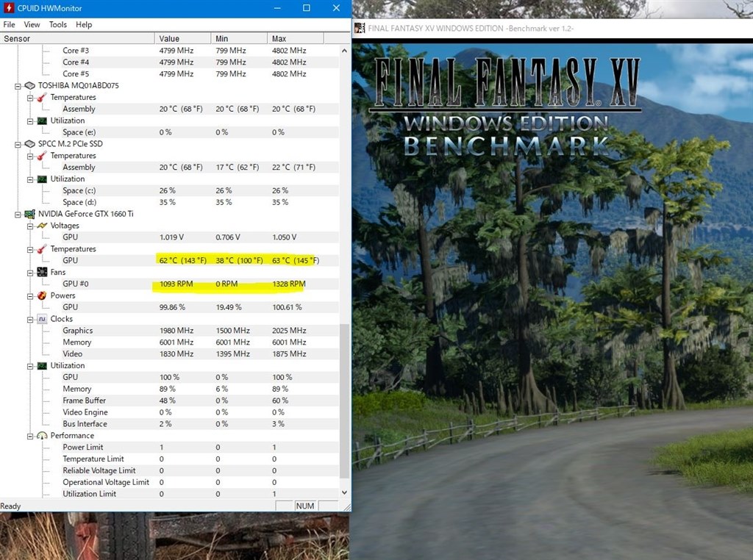Screen dimensions: 753x560
Task: Select the Frame Buffer utilization row
Action: 170,401
